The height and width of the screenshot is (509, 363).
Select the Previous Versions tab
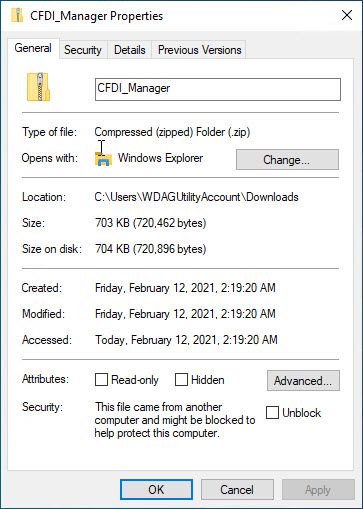click(199, 50)
